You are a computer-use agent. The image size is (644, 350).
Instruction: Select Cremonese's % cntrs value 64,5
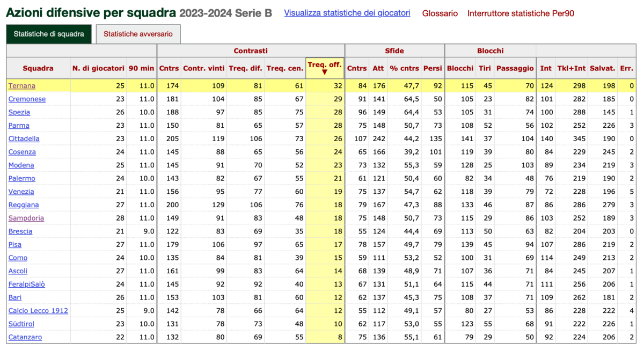(x=412, y=99)
